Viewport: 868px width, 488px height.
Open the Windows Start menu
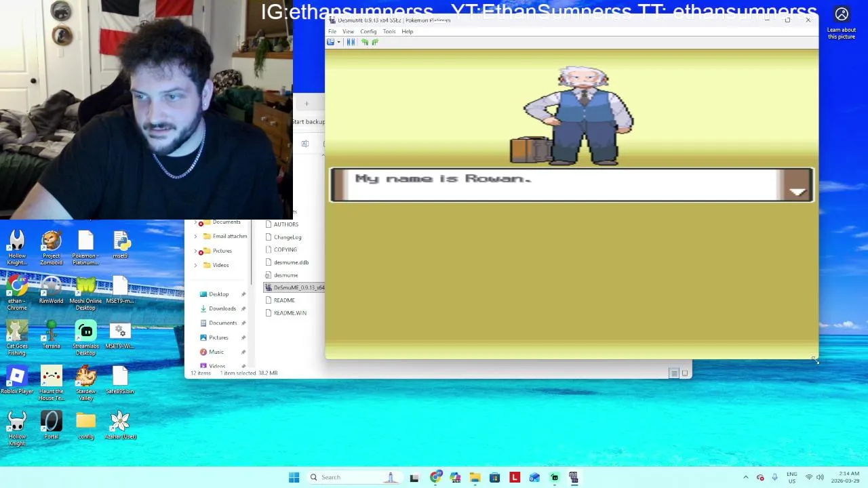point(294,477)
